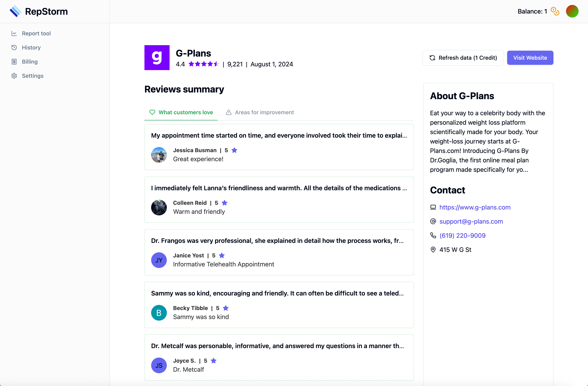588x386 pixels.
Task: Click the Billing receipt icon
Action: [14, 61]
